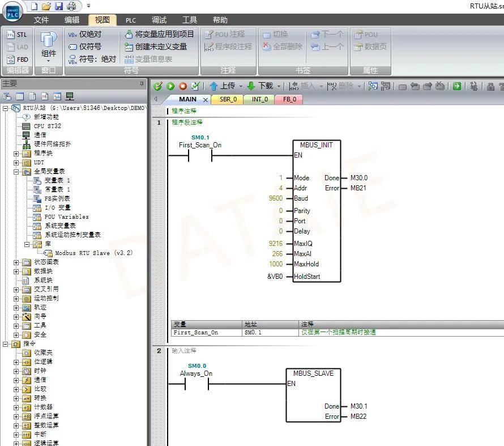Save project using the floppy disk icon
Image resolution: width=504 pixels, height=446 pixels.
coord(59,6)
